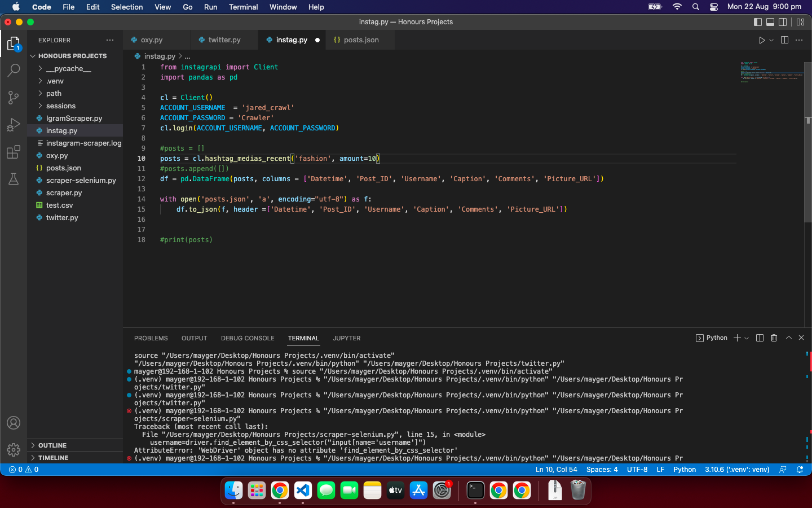Kill terminal with trash icon

click(x=774, y=338)
